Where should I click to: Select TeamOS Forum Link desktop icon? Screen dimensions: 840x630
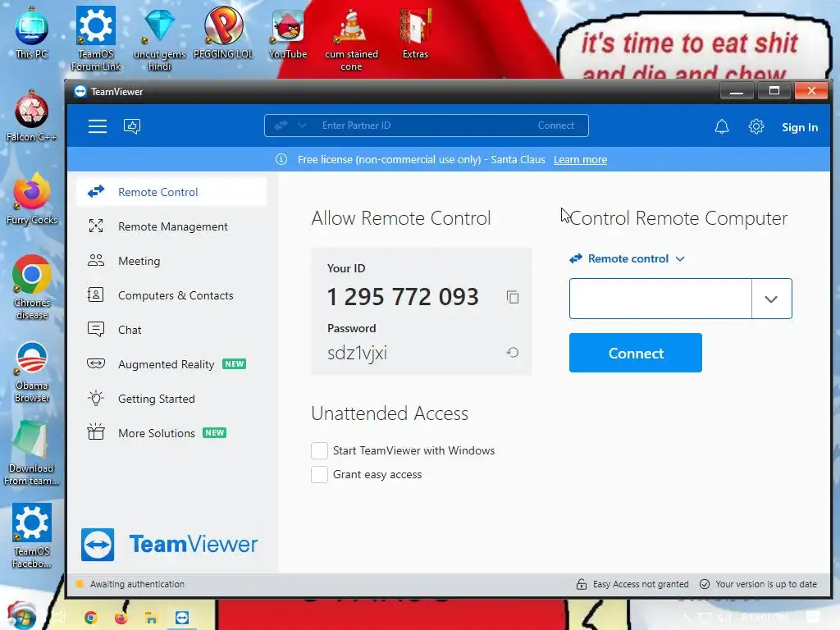point(96,39)
